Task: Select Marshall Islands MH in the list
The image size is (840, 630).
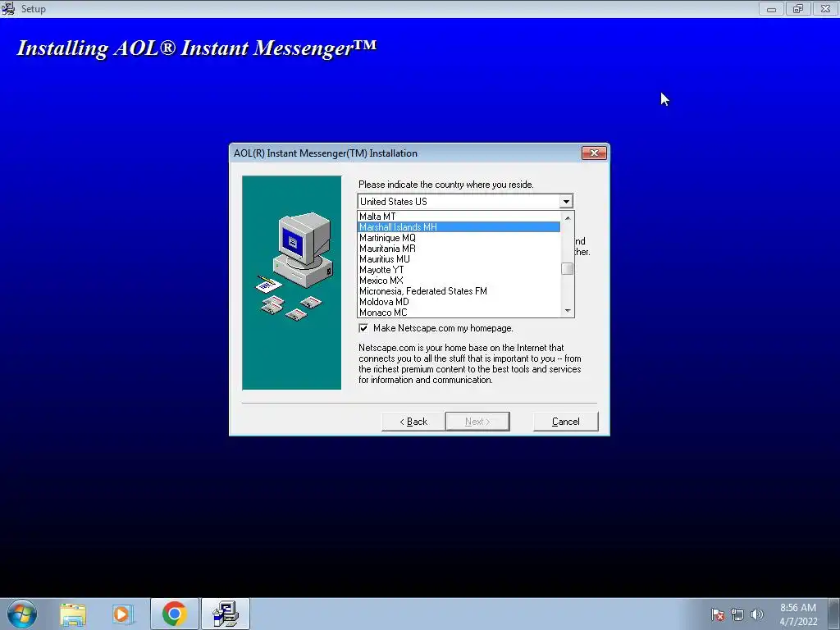Action: 459,227
